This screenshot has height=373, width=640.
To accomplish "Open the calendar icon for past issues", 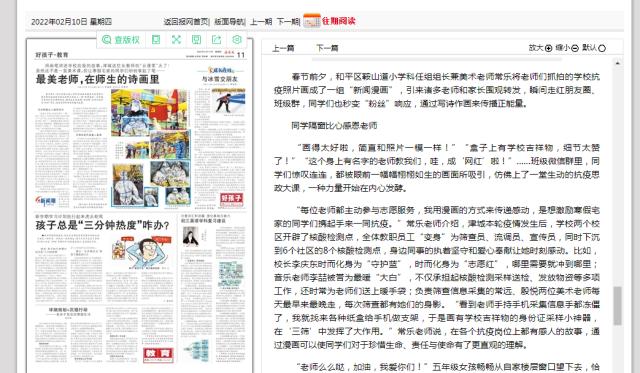I will click(x=312, y=20).
